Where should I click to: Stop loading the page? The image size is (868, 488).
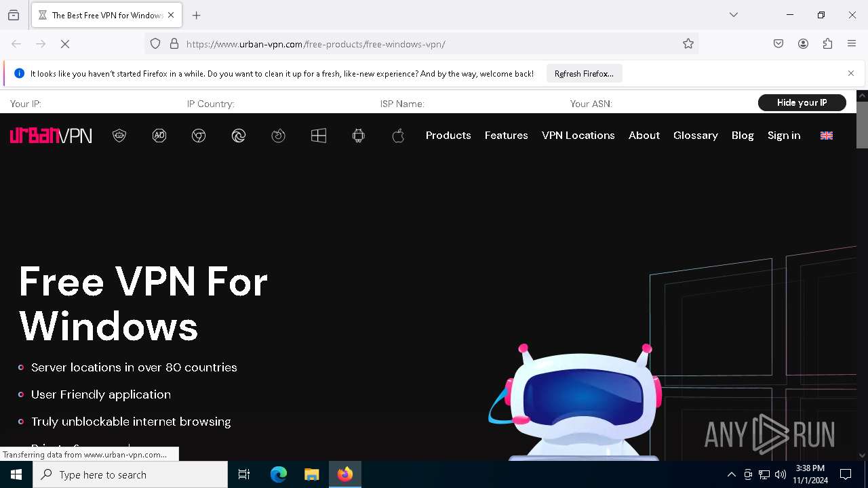coord(65,44)
